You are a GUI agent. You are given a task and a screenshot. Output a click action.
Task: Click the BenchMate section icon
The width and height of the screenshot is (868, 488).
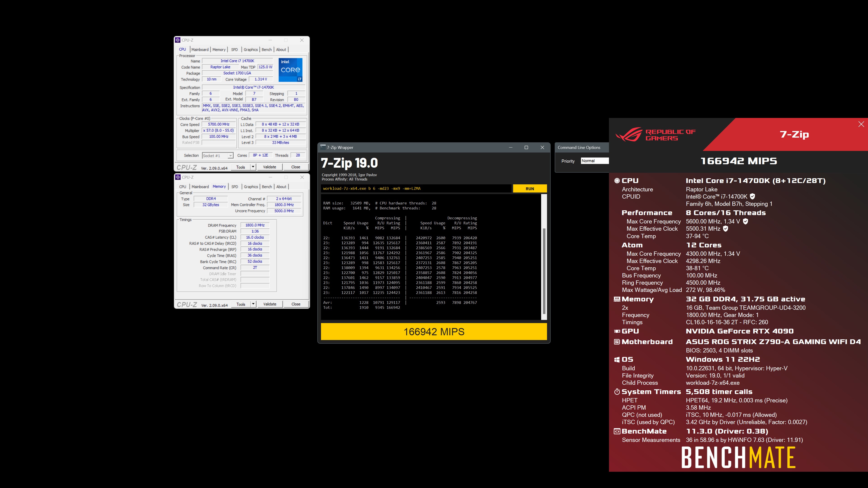point(617,432)
